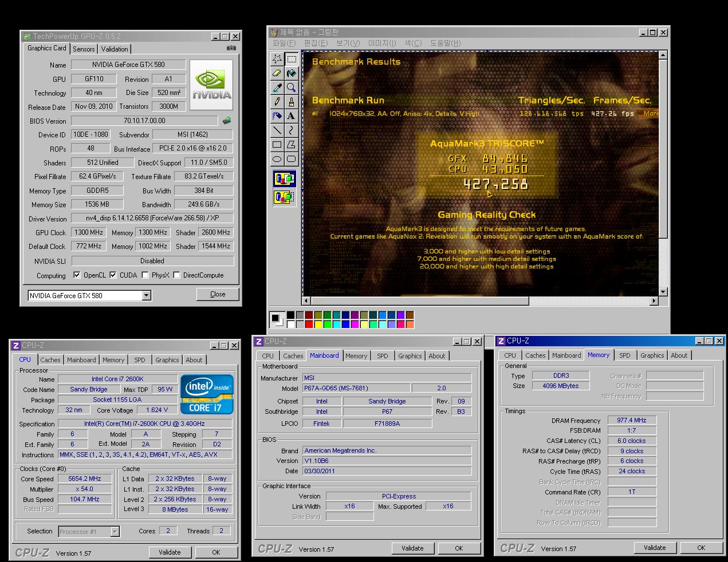Choose the Pencil tool in Paint
728x562 pixels.
pyautogui.click(x=277, y=102)
